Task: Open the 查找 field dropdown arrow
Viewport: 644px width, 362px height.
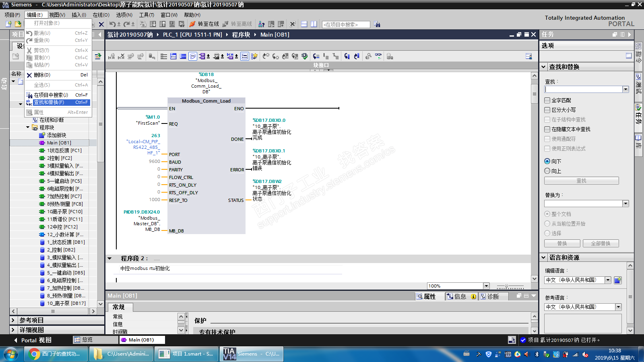Action: click(x=625, y=89)
